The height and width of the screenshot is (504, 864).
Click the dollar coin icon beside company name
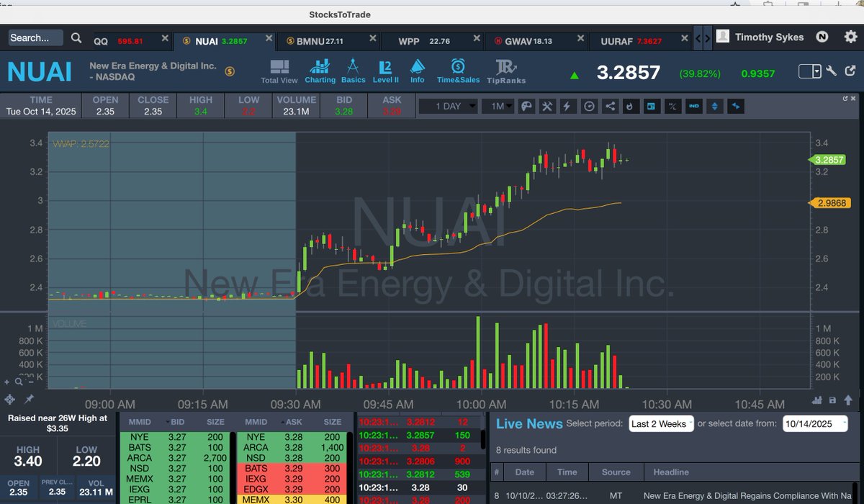click(x=230, y=71)
